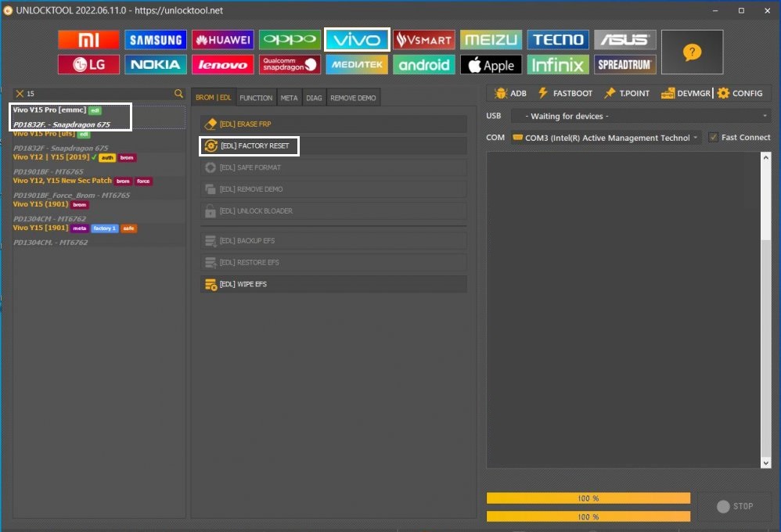781x532 pixels.
Task: Open the ADB tool
Action: [510, 93]
